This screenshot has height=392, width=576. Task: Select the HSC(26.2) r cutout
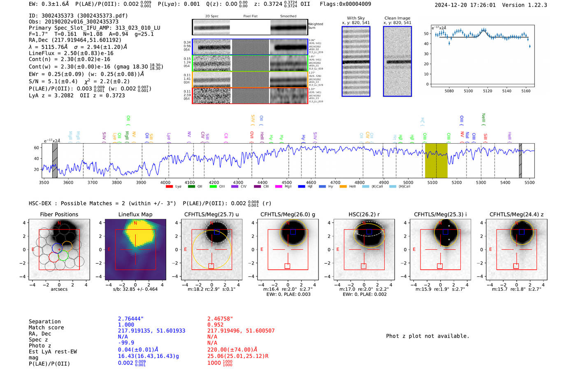[364, 249]
